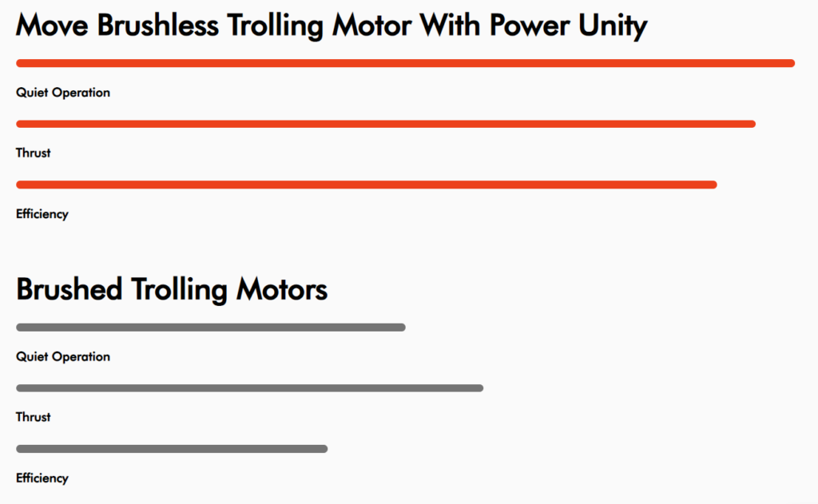Click the Quiet Operation label under Move Brushless heading

[63, 93]
